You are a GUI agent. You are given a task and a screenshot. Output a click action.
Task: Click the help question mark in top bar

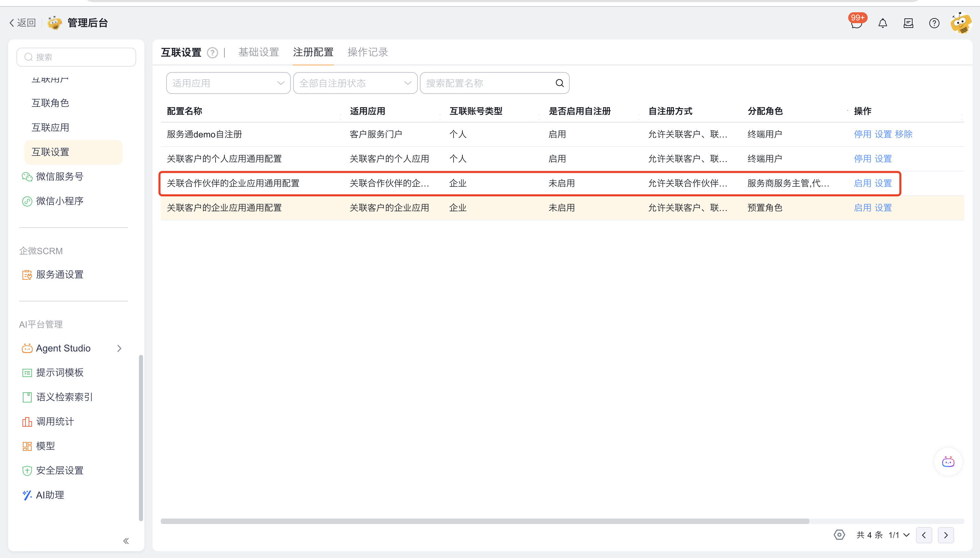tap(934, 23)
